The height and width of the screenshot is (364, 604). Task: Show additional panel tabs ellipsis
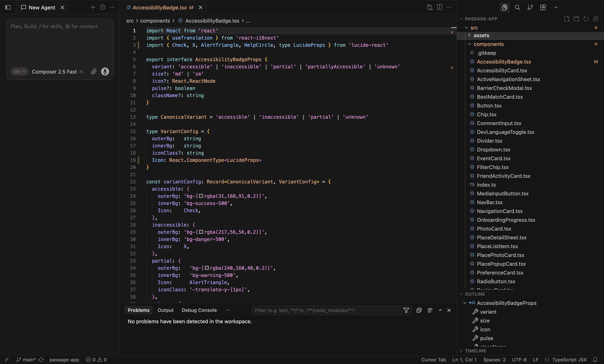click(x=228, y=310)
